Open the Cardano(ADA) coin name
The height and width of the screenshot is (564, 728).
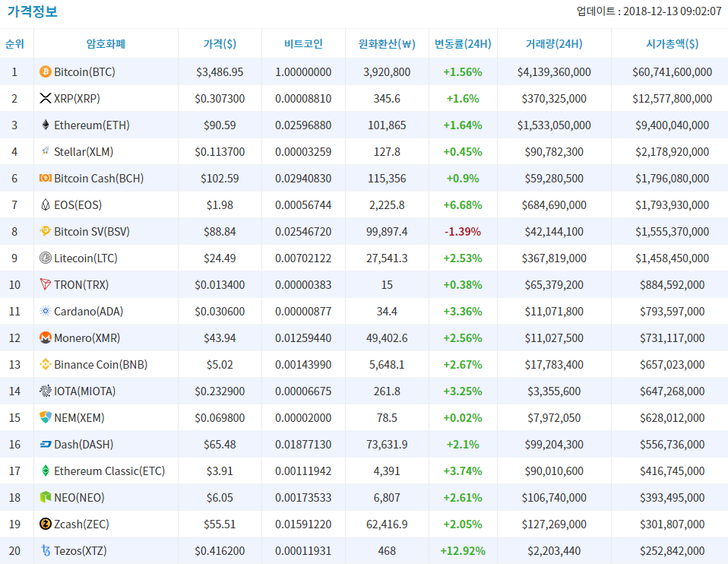[89, 311]
